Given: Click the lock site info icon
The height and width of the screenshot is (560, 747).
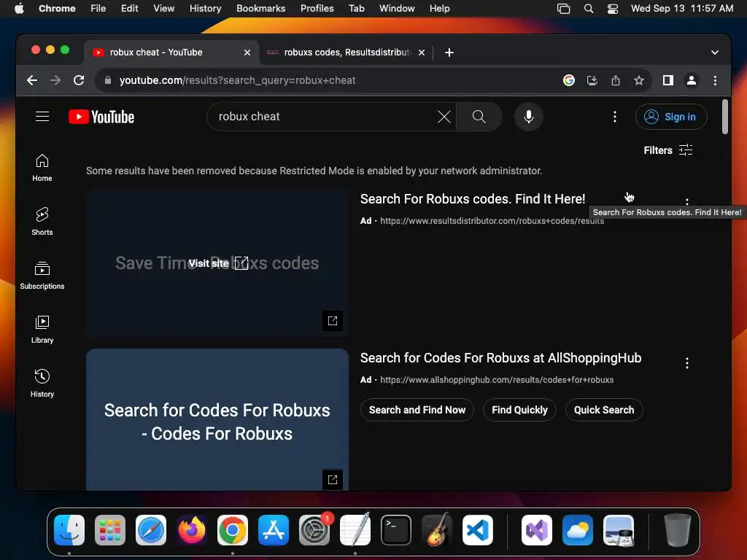Looking at the screenshot, I should (108, 80).
